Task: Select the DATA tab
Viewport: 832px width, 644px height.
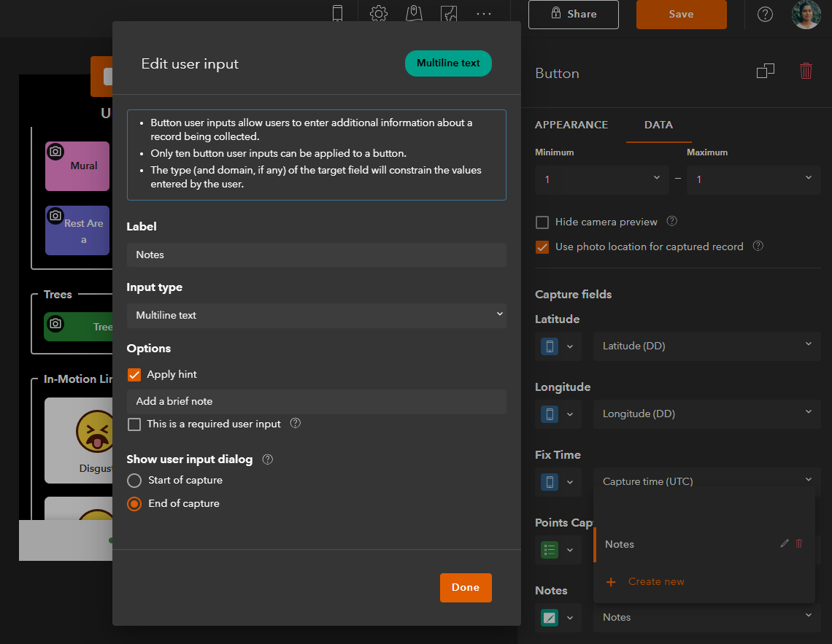Action: (x=658, y=125)
